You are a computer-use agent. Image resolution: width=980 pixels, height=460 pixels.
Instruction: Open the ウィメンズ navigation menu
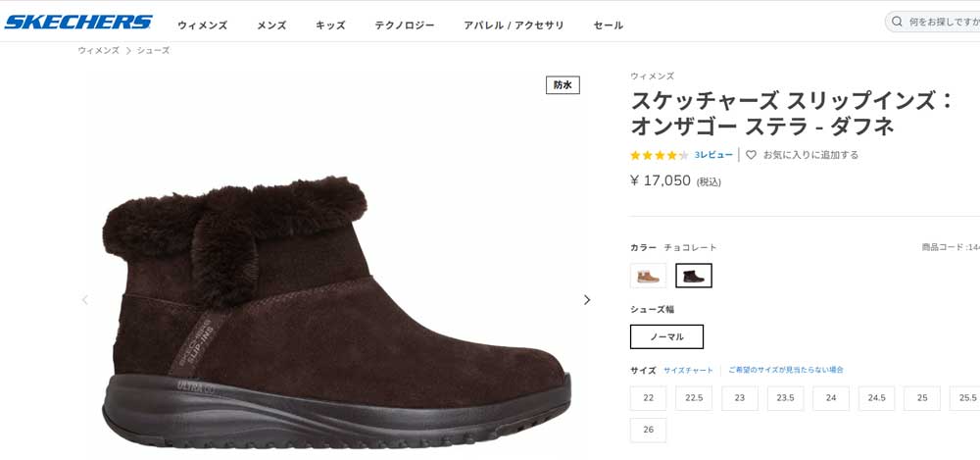click(x=203, y=26)
